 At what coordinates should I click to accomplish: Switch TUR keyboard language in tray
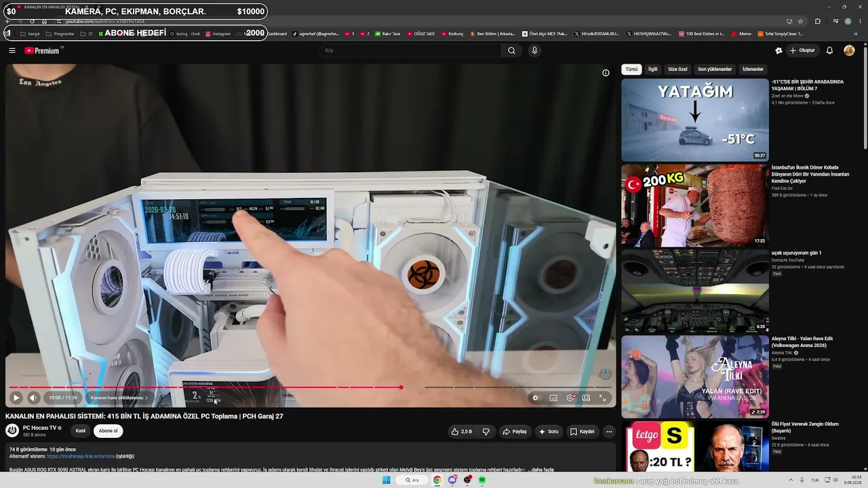pyautogui.click(x=815, y=480)
